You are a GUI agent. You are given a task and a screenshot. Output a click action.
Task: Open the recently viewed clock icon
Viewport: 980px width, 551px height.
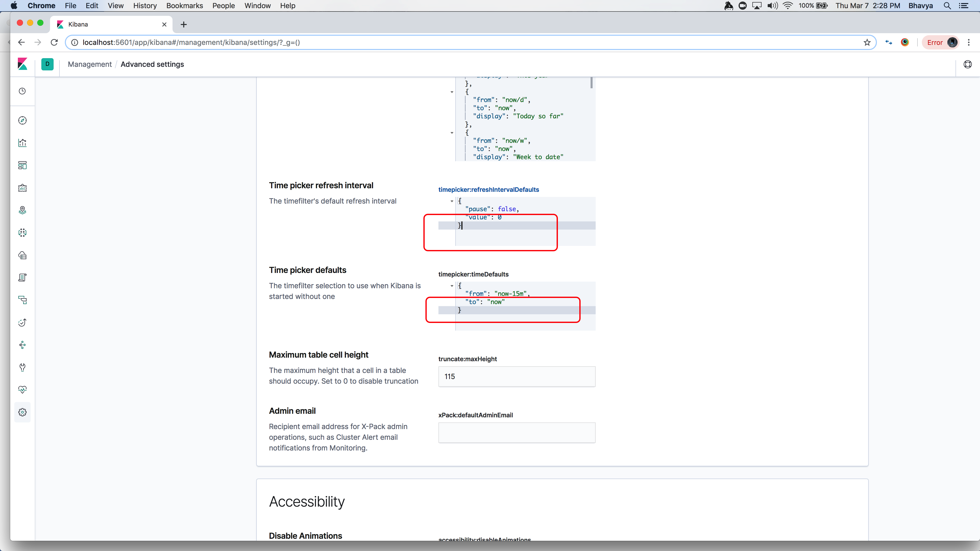pyautogui.click(x=22, y=91)
